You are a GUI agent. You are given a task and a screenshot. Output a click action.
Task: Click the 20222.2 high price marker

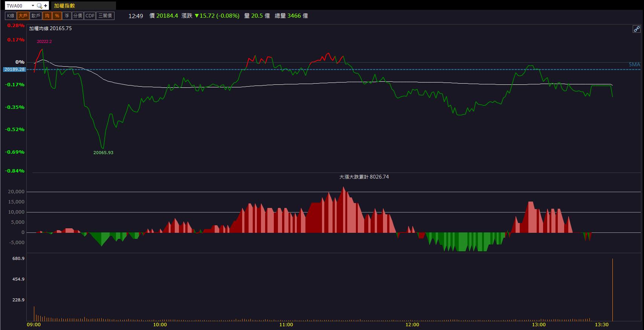(44, 41)
